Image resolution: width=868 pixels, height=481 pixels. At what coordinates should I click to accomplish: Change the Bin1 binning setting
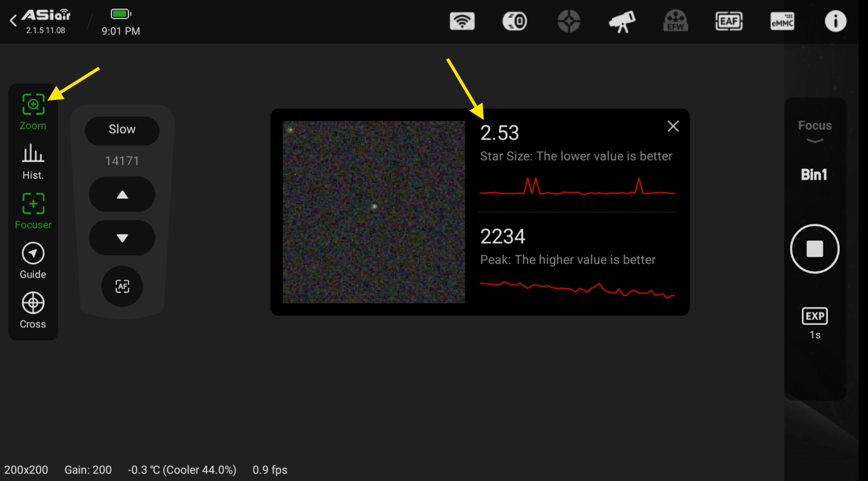(814, 174)
